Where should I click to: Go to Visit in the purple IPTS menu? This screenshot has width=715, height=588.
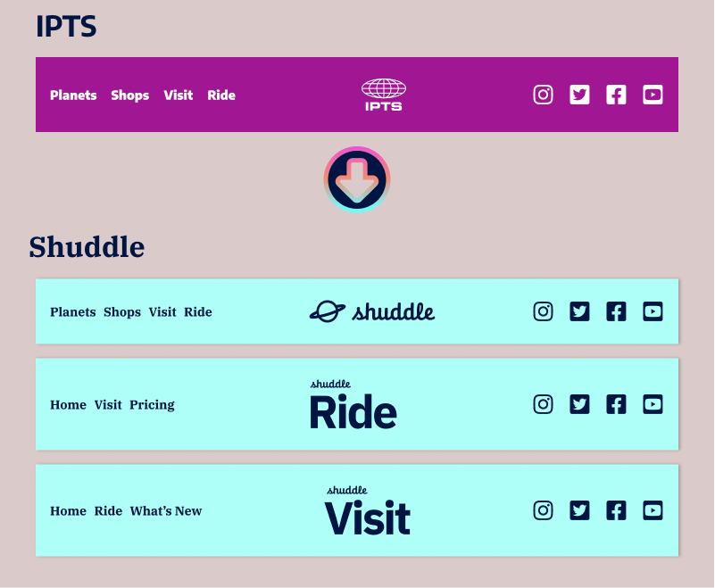coord(178,95)
